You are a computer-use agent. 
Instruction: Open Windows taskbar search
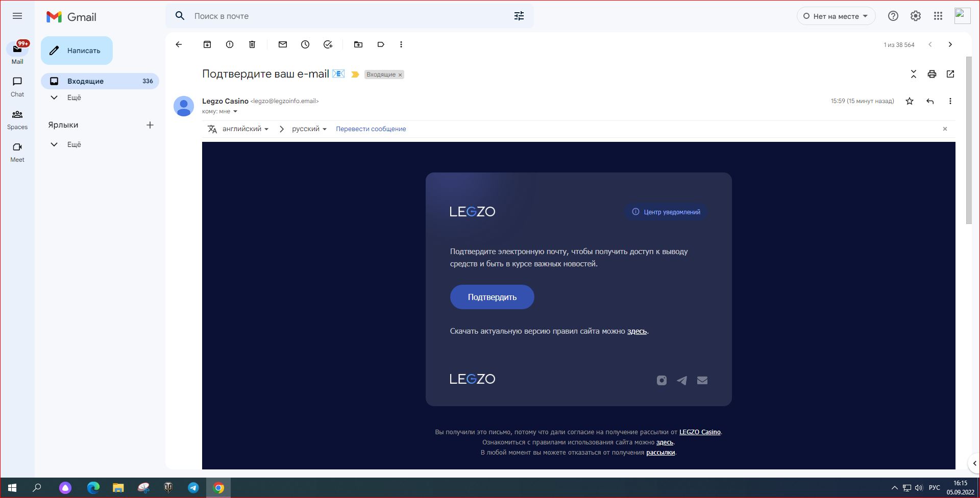37,488
